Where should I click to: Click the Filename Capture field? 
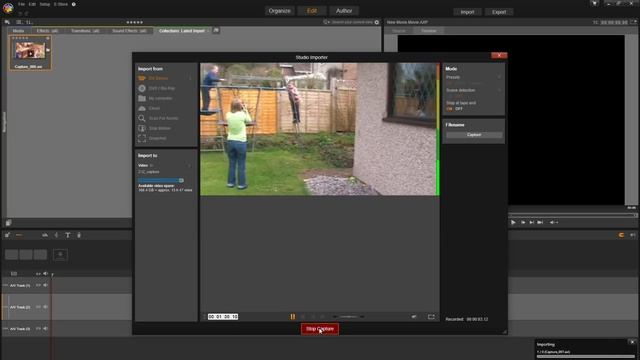474,135
